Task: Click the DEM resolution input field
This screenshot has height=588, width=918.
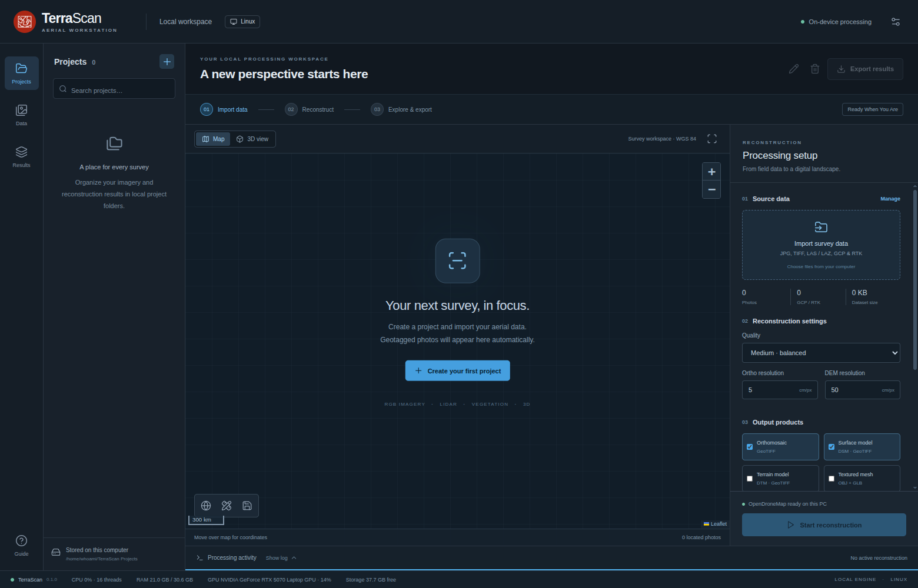Action: (862, 390)
